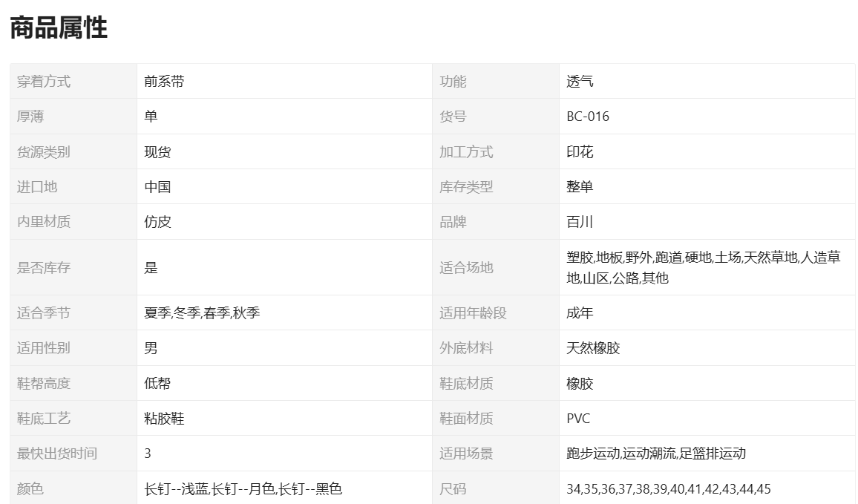This screenshot has width=858, height=504.
Task: Click the 穿着方式 label cell
Action: tap(44, 82)
